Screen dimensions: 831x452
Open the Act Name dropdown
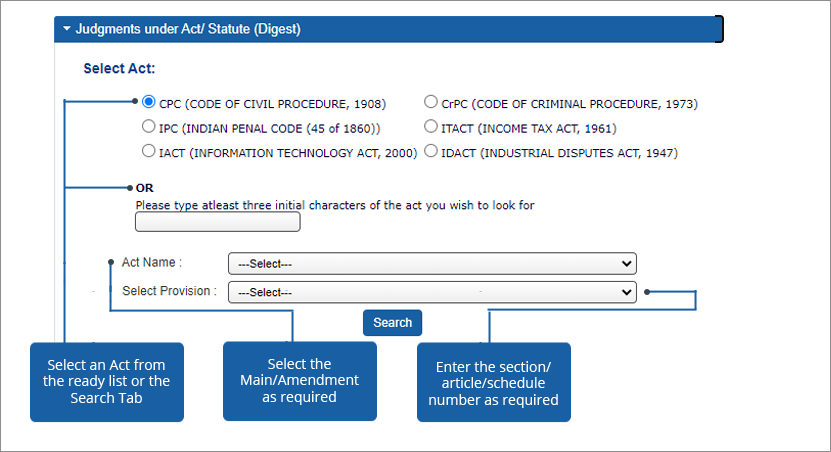pyautogui.click(x=431, y=264)
